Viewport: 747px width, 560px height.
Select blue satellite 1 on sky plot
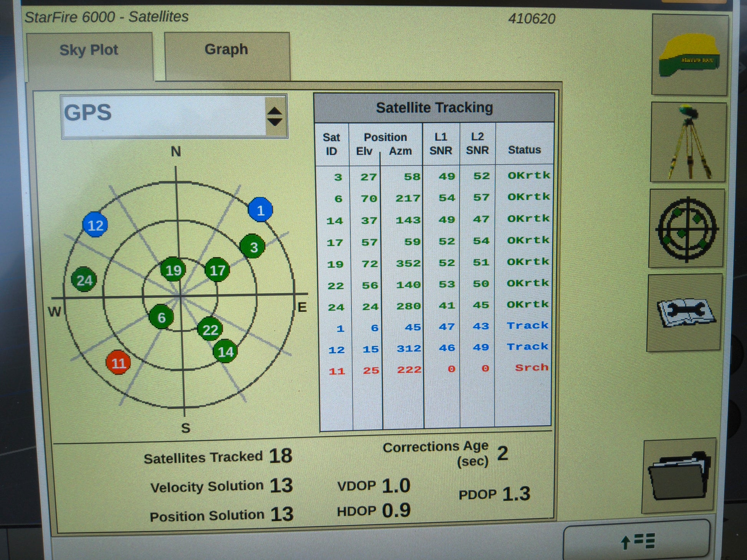(260, 210)
